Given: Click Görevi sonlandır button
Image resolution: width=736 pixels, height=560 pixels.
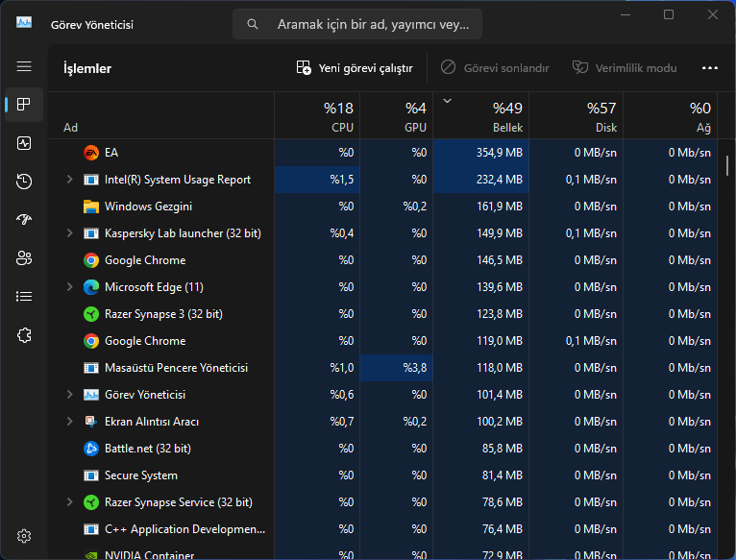Looking at the screenshot, I should [x=495, y=68].
